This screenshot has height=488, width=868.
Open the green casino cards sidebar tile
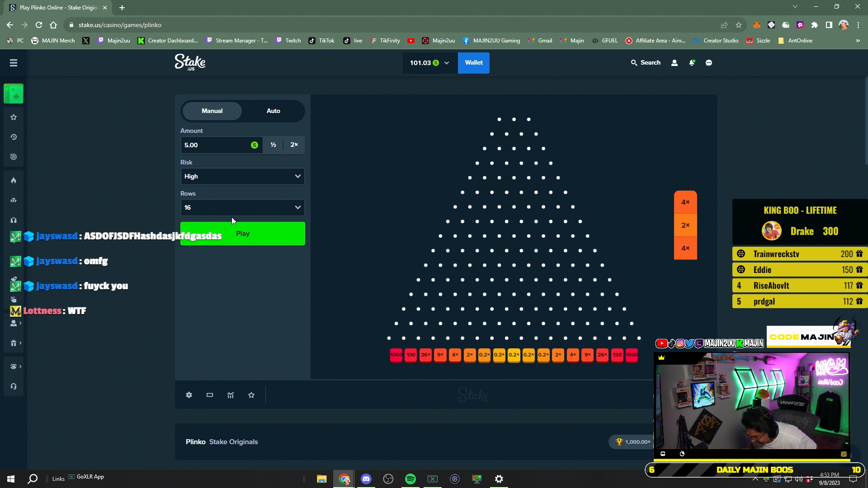(x=14, y=94)
